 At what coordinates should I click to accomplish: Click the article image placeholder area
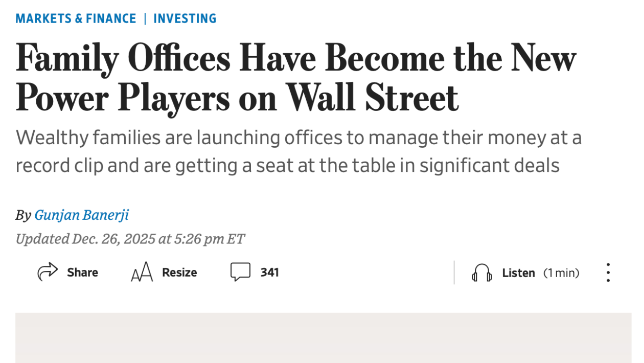pyautogui.click(x=323, y=337)
